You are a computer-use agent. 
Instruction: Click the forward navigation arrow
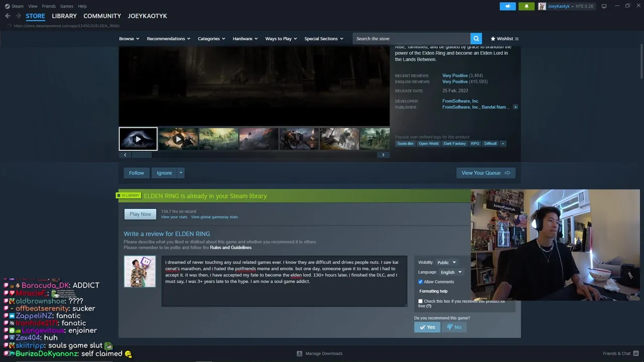click(x=18, y=16)
